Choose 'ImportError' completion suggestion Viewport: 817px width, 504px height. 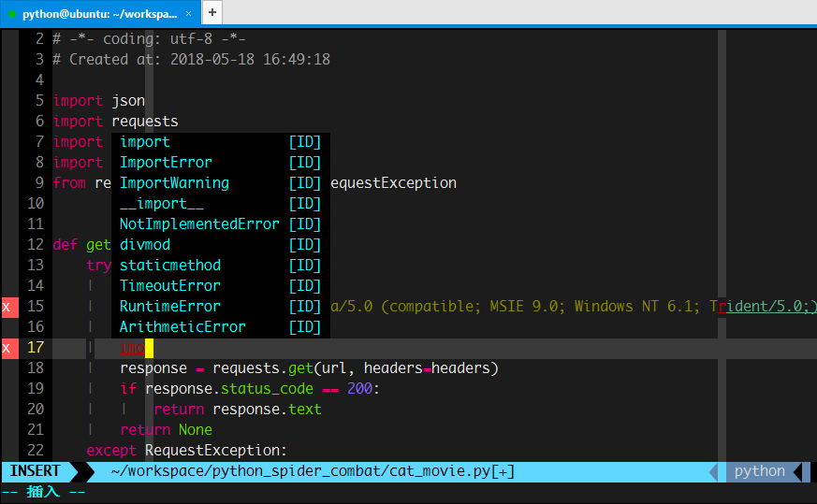point(221,163)
